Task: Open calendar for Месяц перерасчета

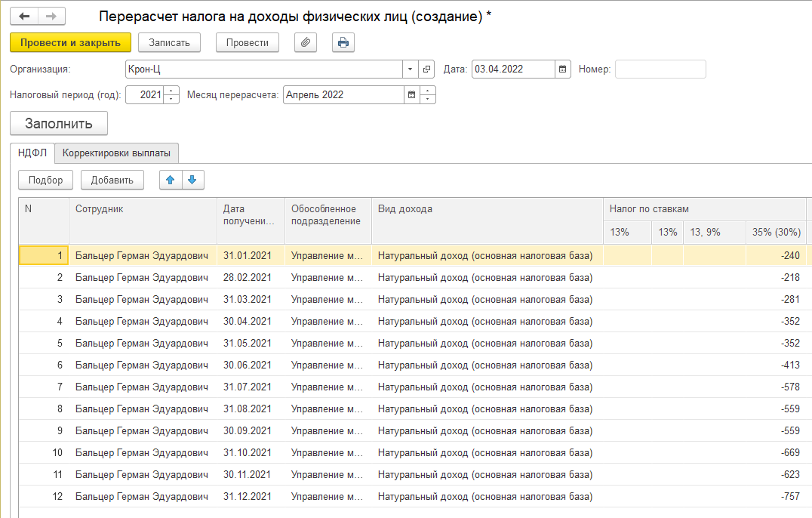Action: click(411, 95)
